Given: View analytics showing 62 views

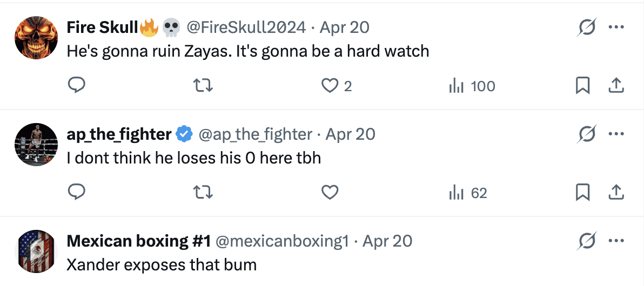Looking at the screenshot, I should coord(468,193).
